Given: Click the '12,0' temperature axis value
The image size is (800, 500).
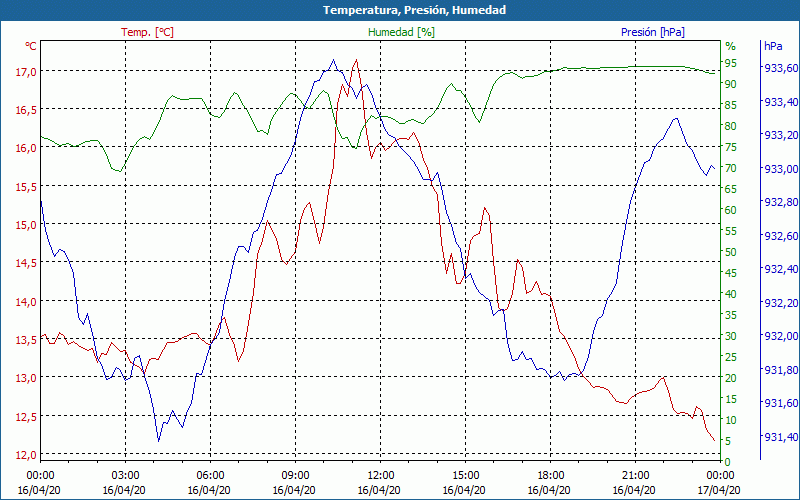Looking at the screenshot, I should 26,455.
